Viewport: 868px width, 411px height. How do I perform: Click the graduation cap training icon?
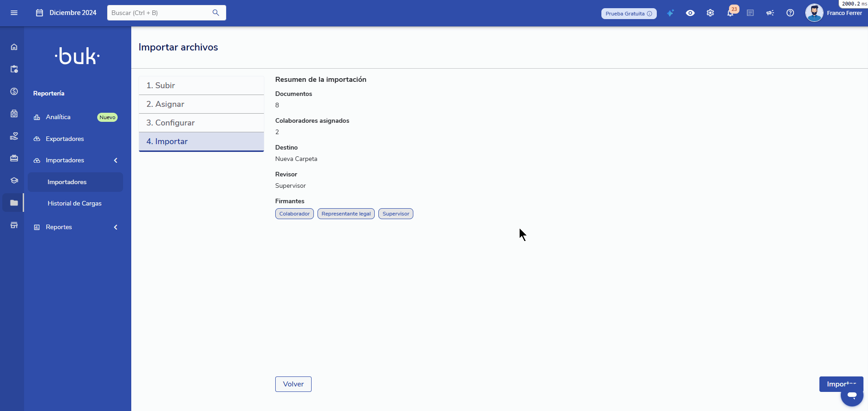(x=14, y=180)
